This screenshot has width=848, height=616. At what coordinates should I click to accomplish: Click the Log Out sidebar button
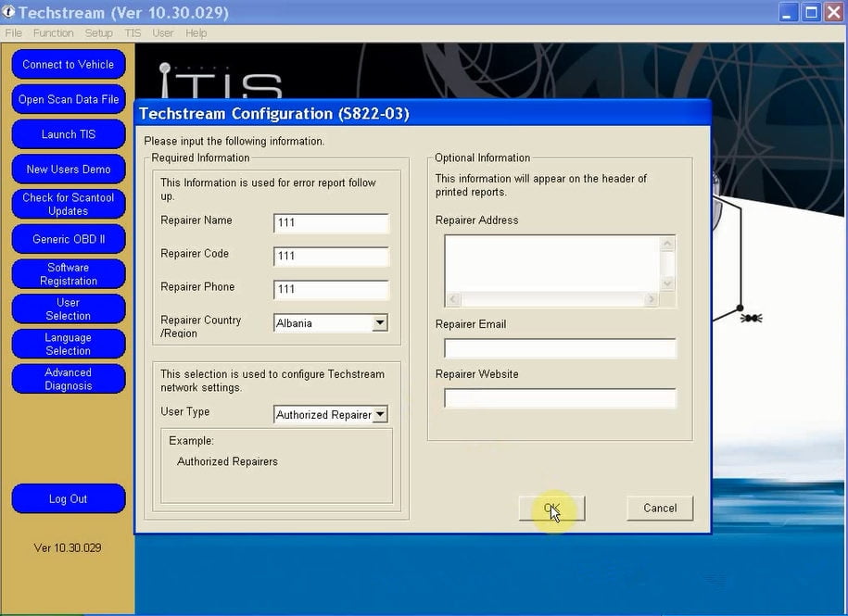coord(69,498)
